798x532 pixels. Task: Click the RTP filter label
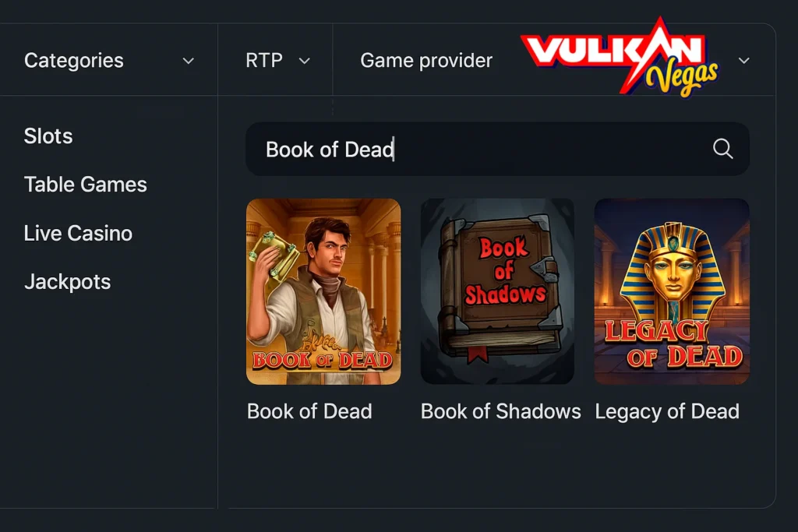[264, 60]
